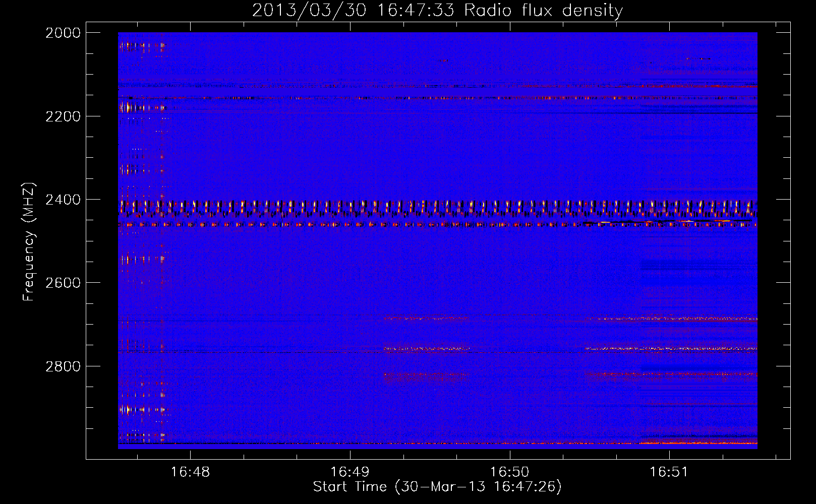This screenshot has height=504, width=816.
Task: Click the 16:49 time tick label
Action: 349,472
